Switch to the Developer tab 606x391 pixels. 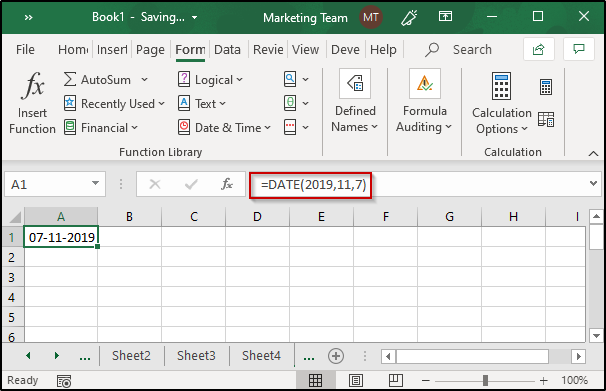click(345, 49)
